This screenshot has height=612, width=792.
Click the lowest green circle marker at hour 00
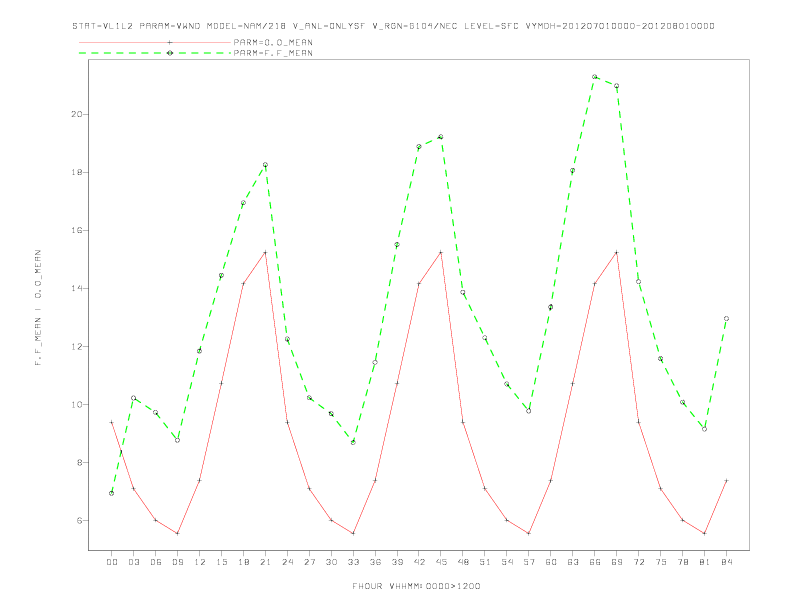pos(112,493)
